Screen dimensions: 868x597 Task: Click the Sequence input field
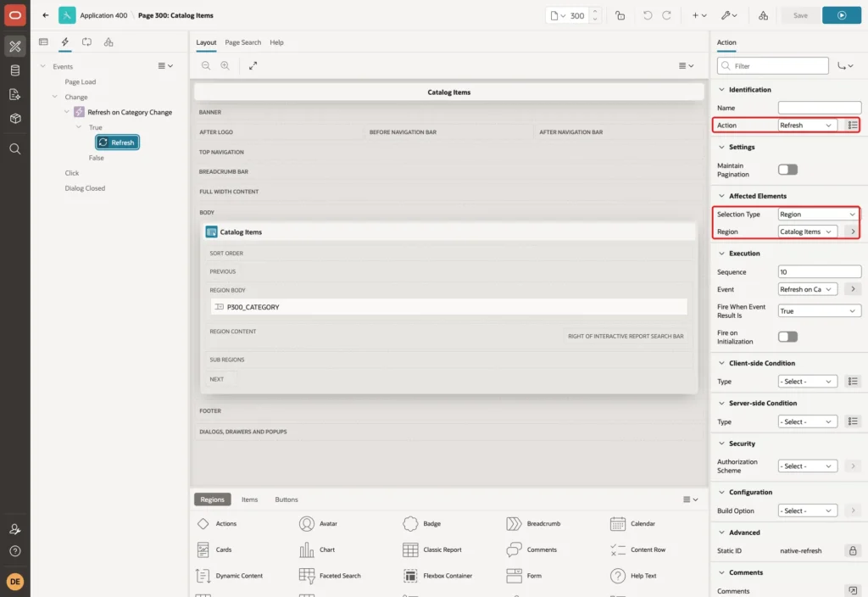click(820, 272)
